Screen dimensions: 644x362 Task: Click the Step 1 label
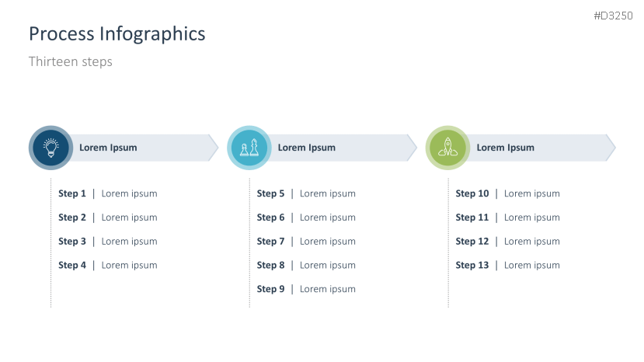tap(72, 193)
